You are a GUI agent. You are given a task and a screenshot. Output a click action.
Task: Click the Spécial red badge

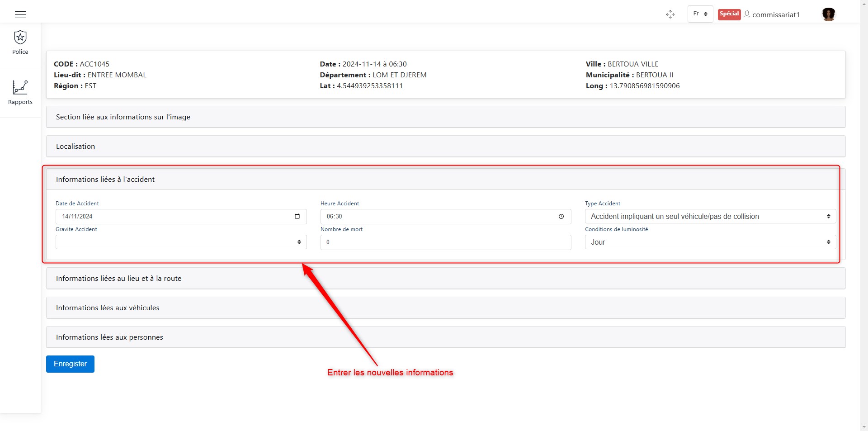[x=729, y=14]
